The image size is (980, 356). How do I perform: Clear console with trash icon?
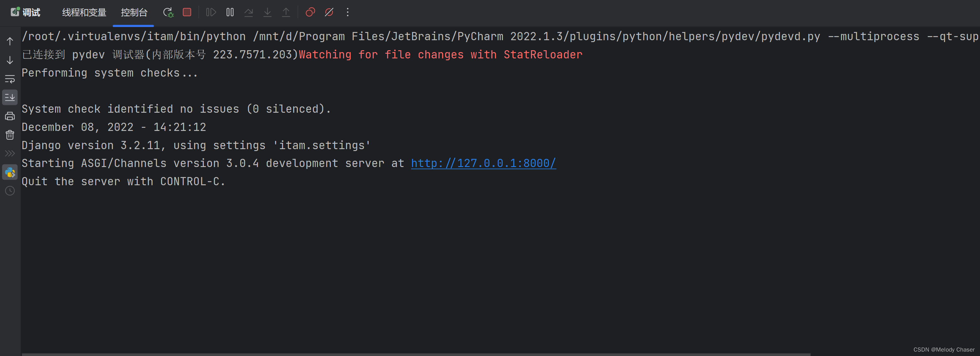(x=10, y=135)
